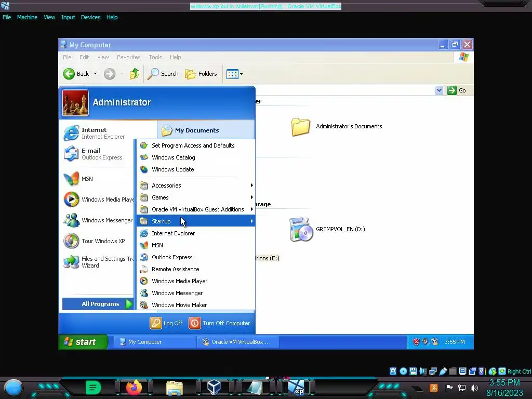The width and height of the screenshot is (532, 399).
Task: Click VirtualBox status bar floppy disk icon
Action: (413, 371)
